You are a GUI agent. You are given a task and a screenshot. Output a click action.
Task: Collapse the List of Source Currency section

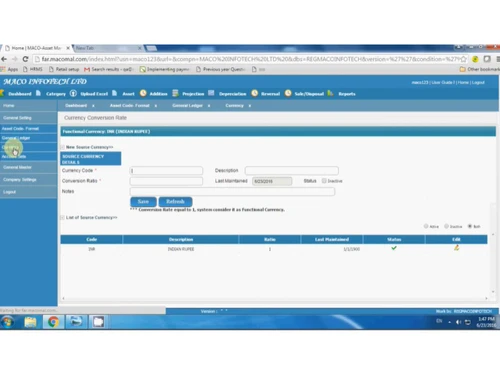(62, 217)
